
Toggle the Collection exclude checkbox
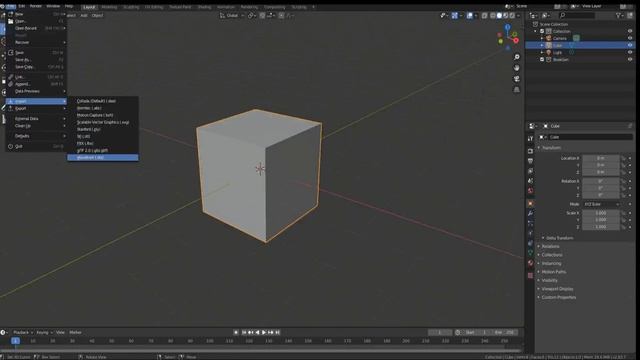pos(542,31)
